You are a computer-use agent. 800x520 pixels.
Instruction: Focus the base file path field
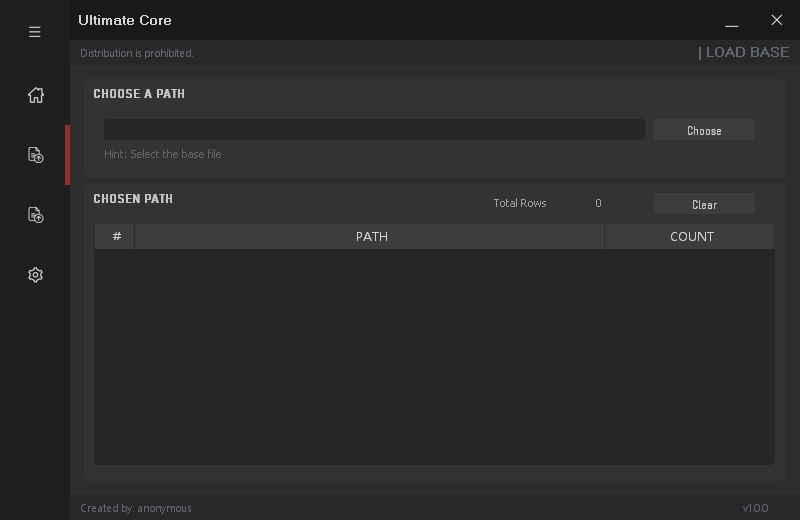(374, 130)
